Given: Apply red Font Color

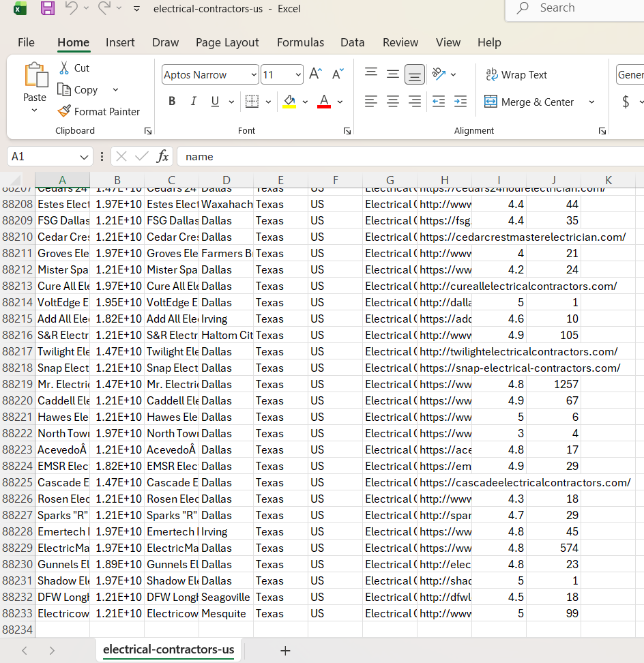Looking at the screenshot, I should pos(324,101).
